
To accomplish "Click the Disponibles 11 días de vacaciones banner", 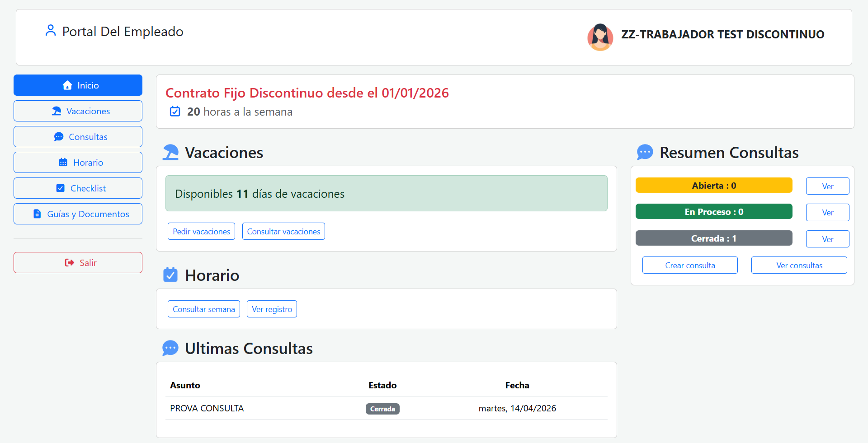I will [387, 193].
